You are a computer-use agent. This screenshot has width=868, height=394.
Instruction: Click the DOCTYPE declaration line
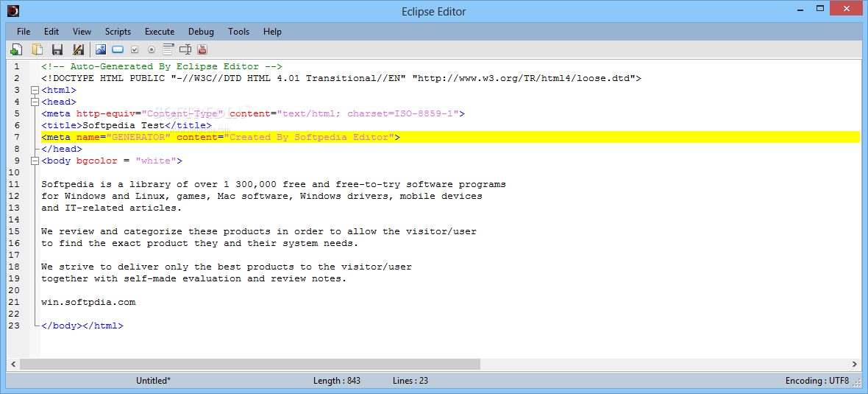point(341,78)
